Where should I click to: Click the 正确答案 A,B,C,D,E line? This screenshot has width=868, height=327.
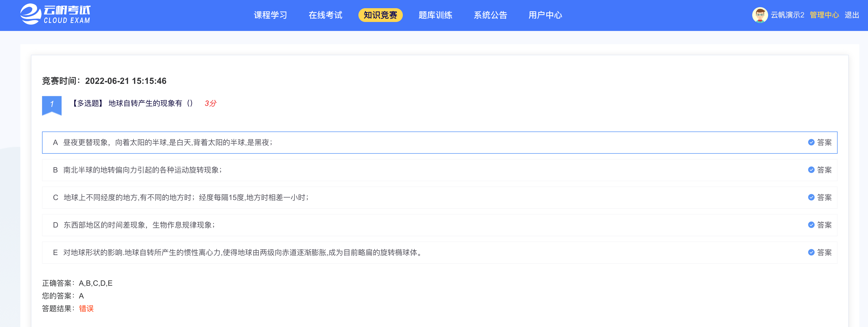pos(77,283)
